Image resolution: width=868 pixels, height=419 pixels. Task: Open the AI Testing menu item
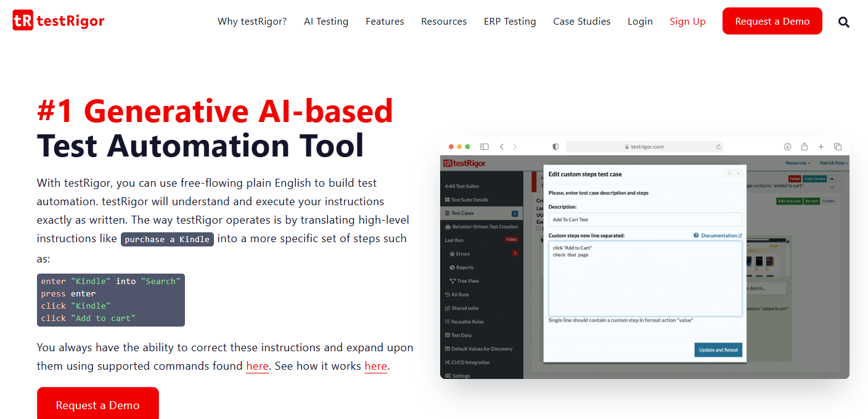325,22
